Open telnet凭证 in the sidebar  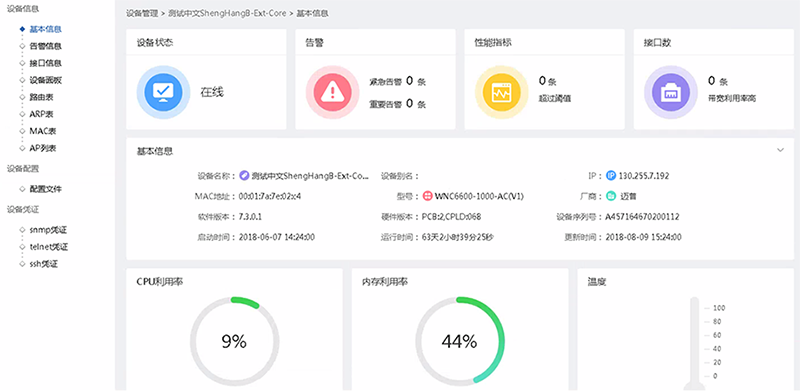(49, 247)
